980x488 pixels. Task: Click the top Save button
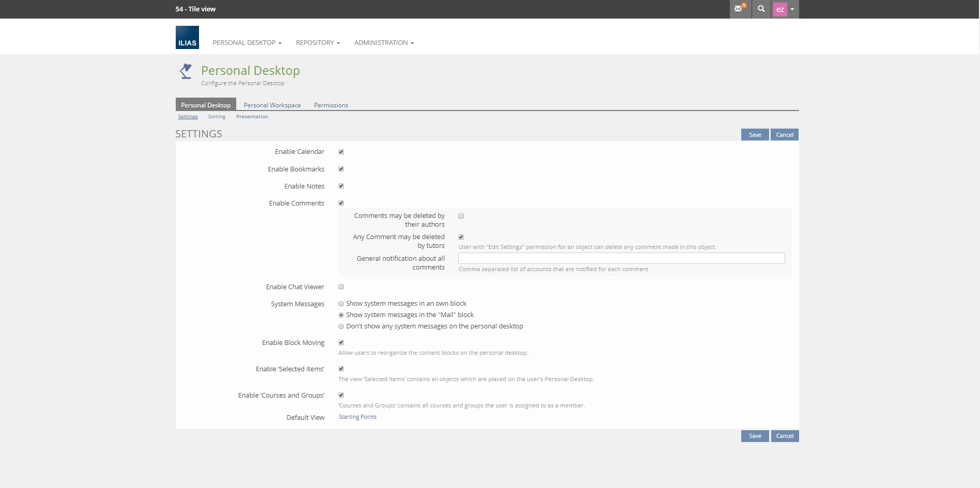point(755,135)
